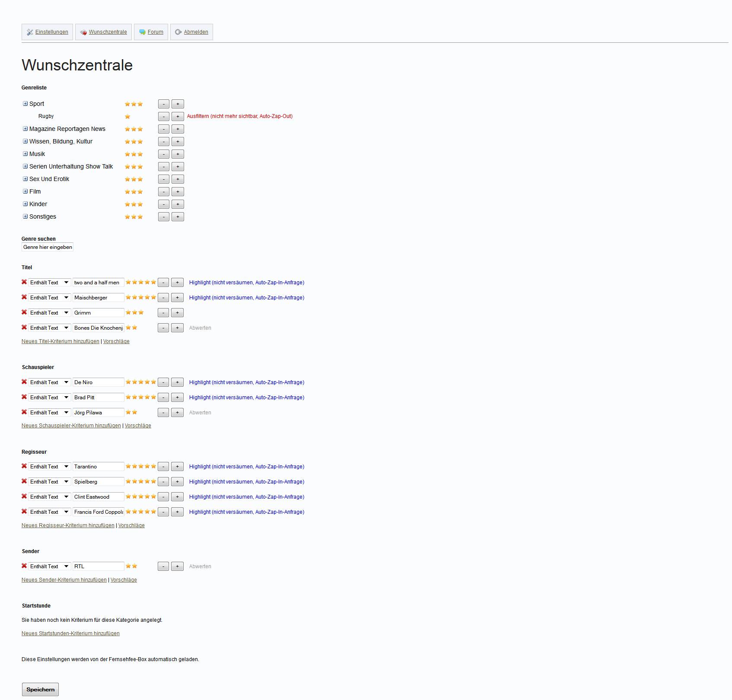The height and width of the screenshot is (700, 732).
Task: Expand the Kinder genre node
Action: click(x=25, y=204)
